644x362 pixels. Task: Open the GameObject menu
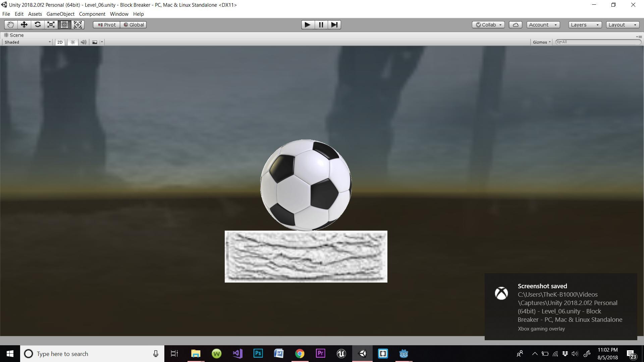[x=60, y=14]
